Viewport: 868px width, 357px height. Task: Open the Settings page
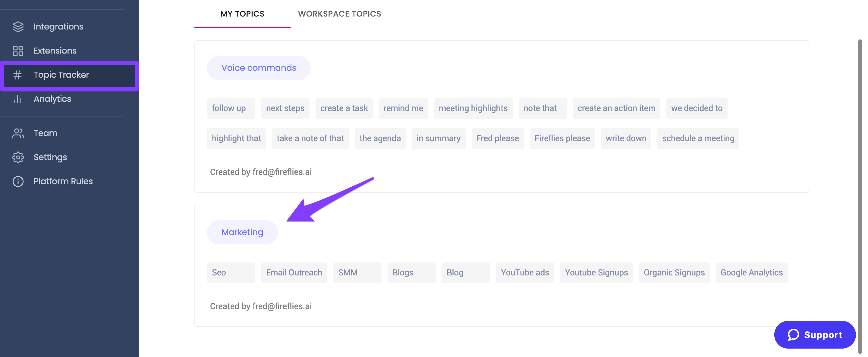(69, 157)
